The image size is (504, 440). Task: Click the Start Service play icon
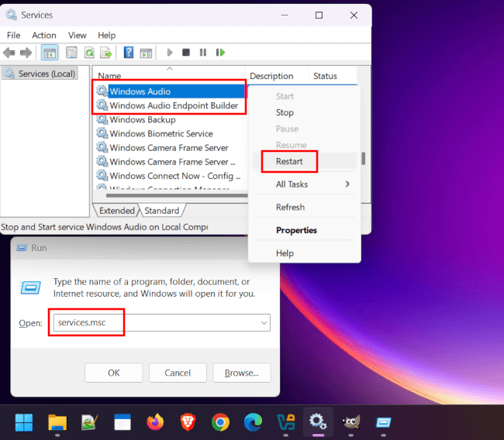[170, 53]
